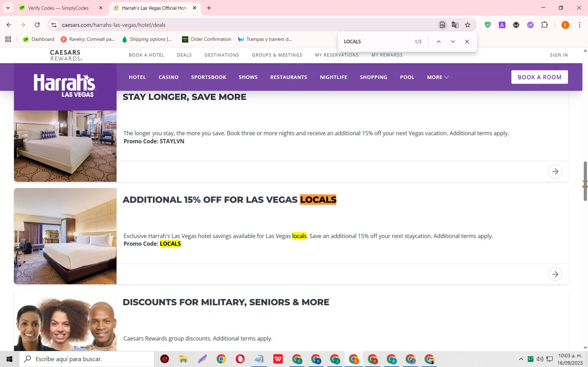Click Military, Seniors deal people thumbnail
The width and height of the screenshot is (588, 367).
click(65, 321)
